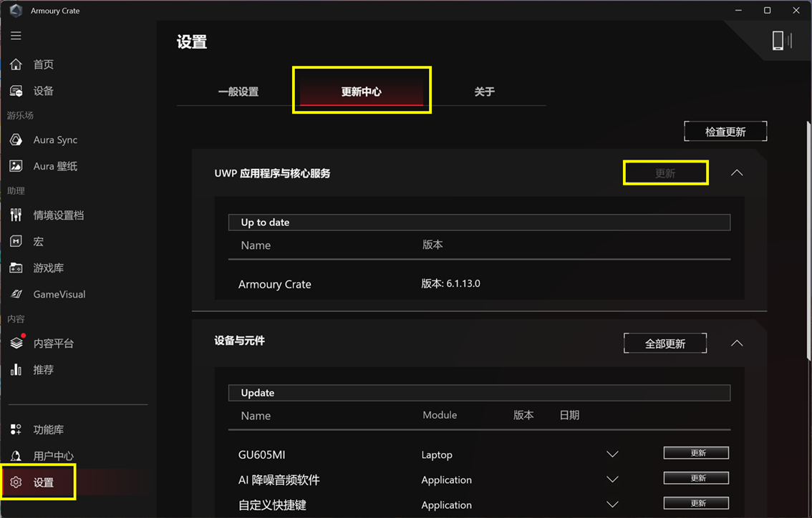Open 情境设置档 scenario profiles icon
This screenshot has width=812, height=518.
(16, 215)
